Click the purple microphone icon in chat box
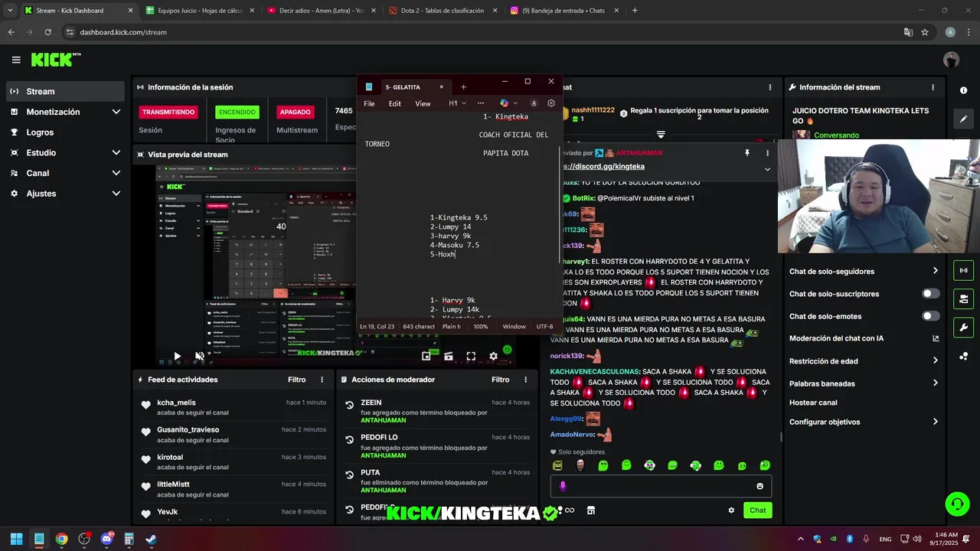The image size is (980, 551). tap(563, 486)
